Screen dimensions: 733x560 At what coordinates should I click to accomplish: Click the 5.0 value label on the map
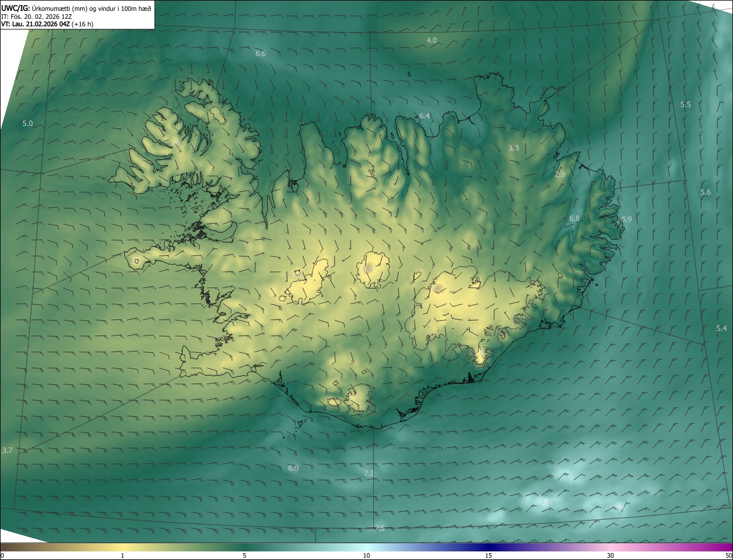click(27, 124)
